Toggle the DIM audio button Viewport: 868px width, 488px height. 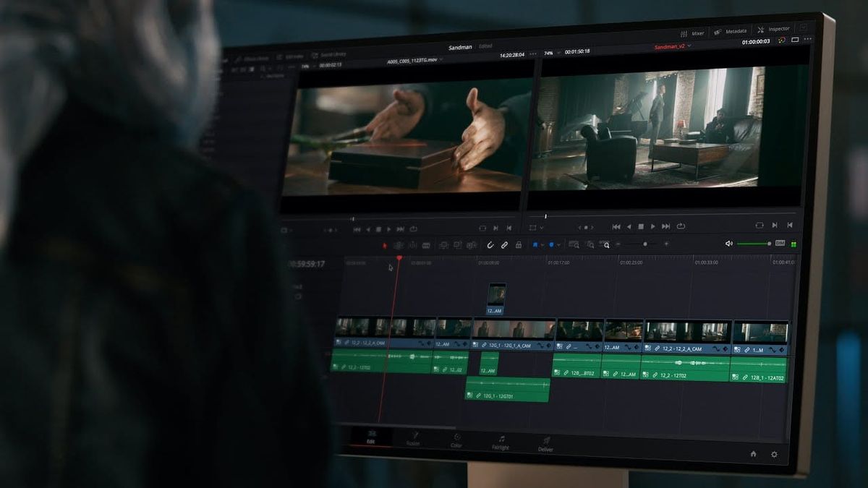780,243
